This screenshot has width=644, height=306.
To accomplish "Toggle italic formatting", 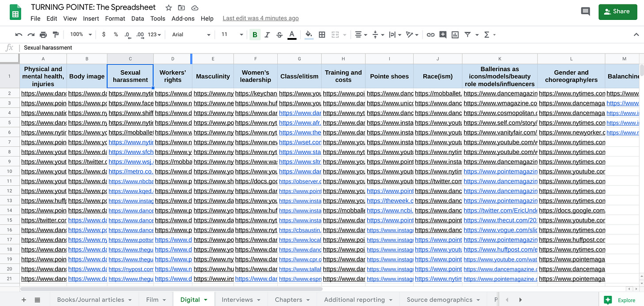I will click(x=267, y=34).
